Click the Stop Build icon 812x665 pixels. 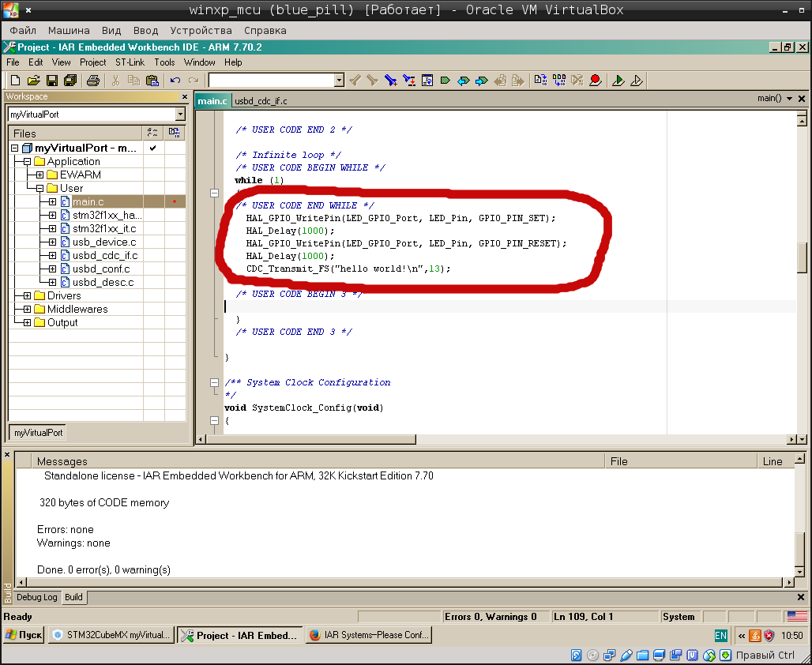point(577,81)
